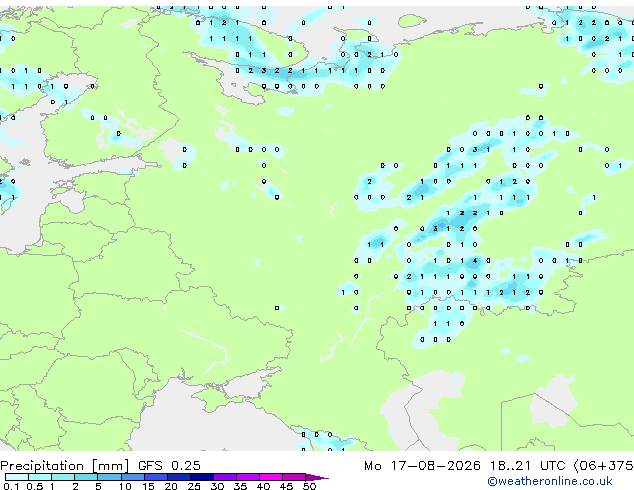Screen dimensions: 634x490
Task: Click the '(06+375' run offset text
Action: click(604, 466)
